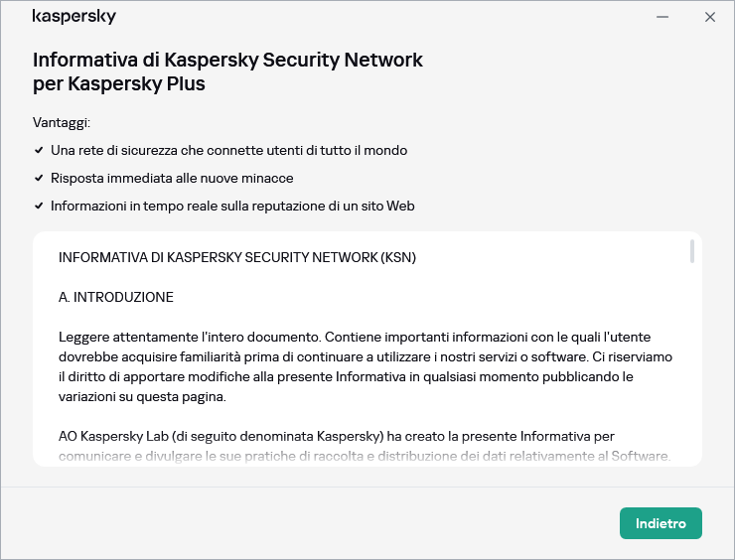The height and width of the screenshot is (560, 735).
Task: Close the Kaspersky window
Action: 709,17
